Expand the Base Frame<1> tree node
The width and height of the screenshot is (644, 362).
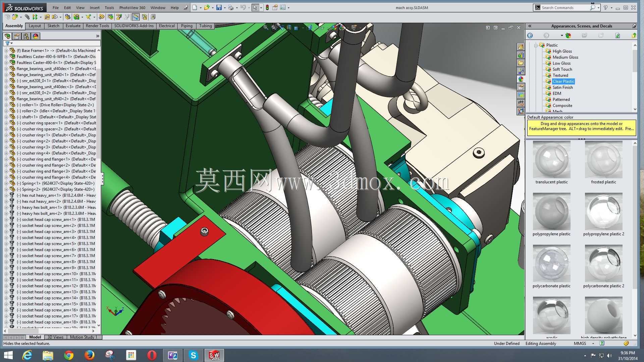tap(6, 51)
